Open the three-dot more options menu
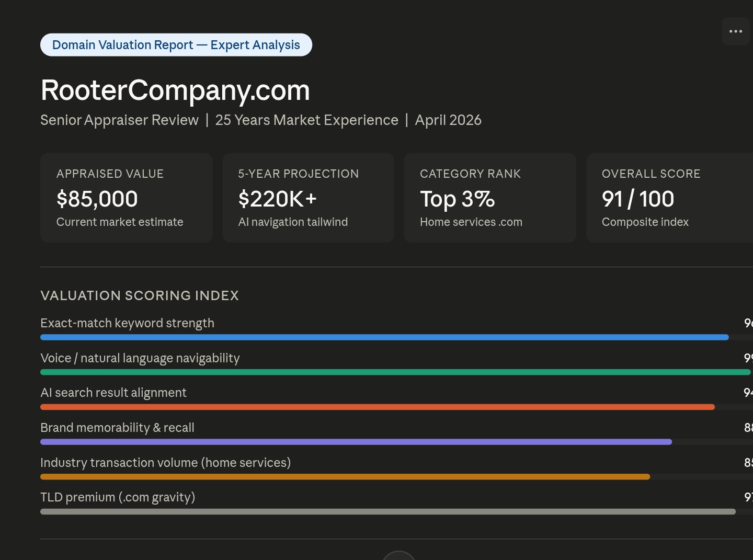753x560 pixels. coord(736,31)
